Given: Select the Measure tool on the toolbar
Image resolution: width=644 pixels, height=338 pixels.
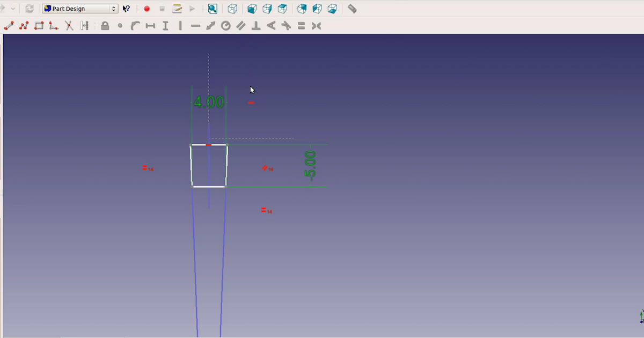Looking at the screenshot, I should pos(352,9).
